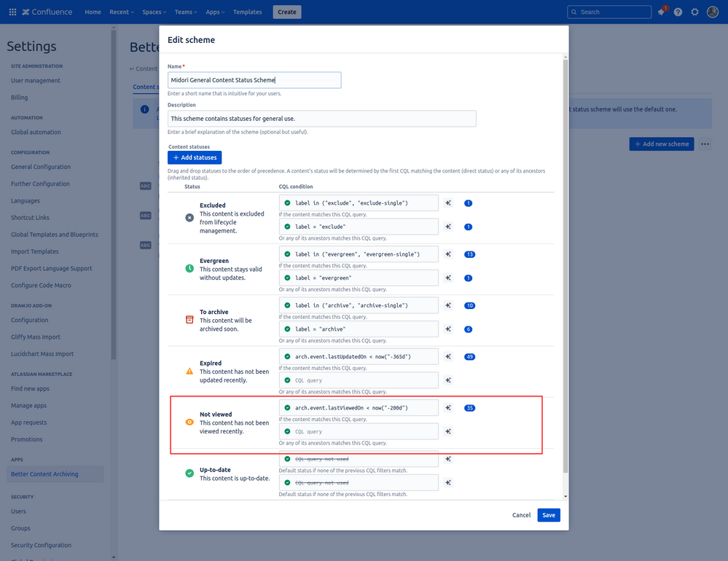728x561 pixels.
Task: Click the help question mark icon
Action: click(677, 12)
